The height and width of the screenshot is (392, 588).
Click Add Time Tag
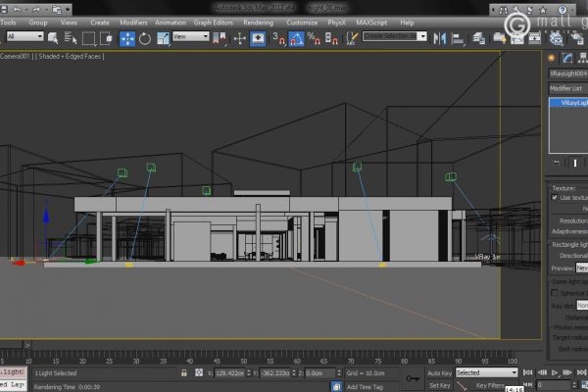(365, 387)
